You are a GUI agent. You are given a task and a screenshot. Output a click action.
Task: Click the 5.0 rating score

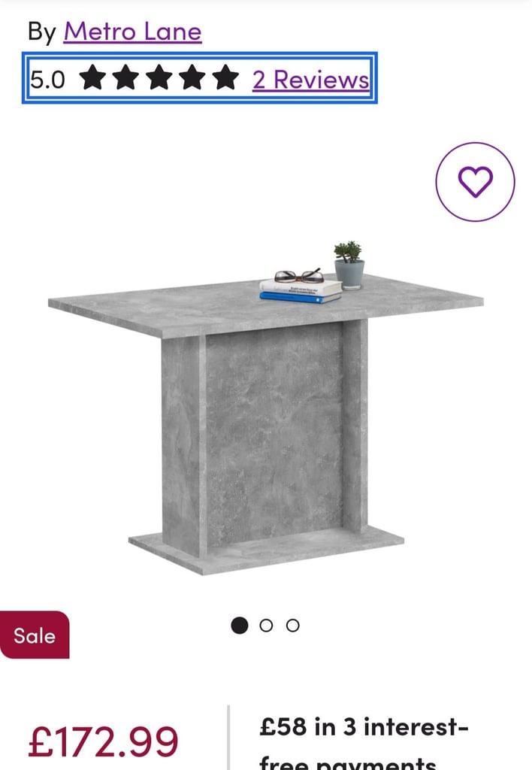tap(47, 80)
